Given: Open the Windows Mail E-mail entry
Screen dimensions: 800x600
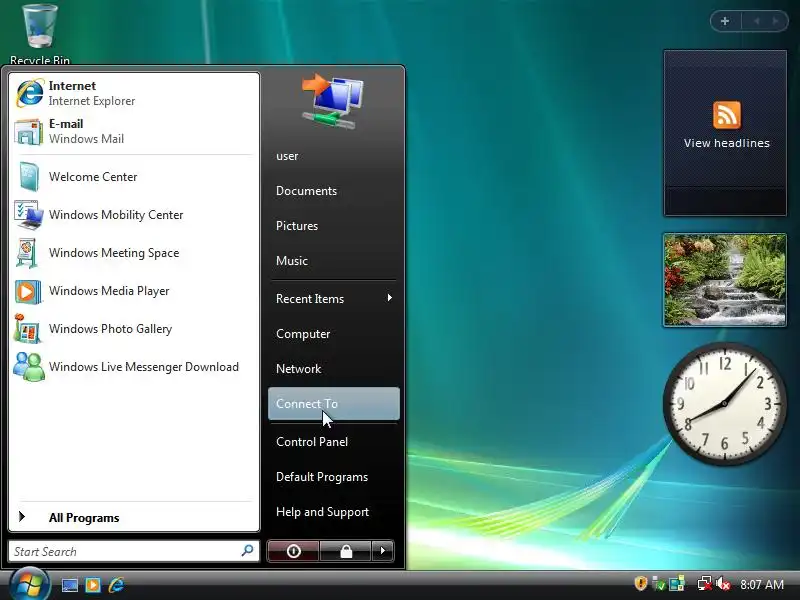Looking at the screenshot, I should 134,131.
